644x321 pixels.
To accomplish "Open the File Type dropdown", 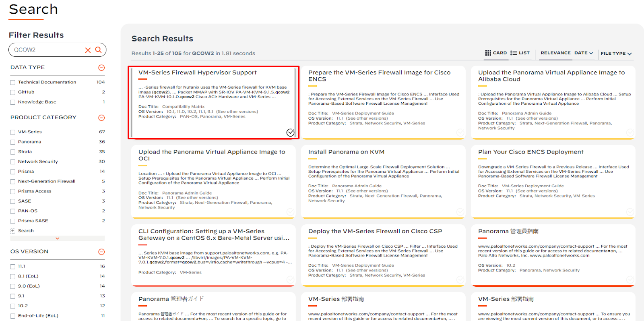I will [x=616, y=53].
